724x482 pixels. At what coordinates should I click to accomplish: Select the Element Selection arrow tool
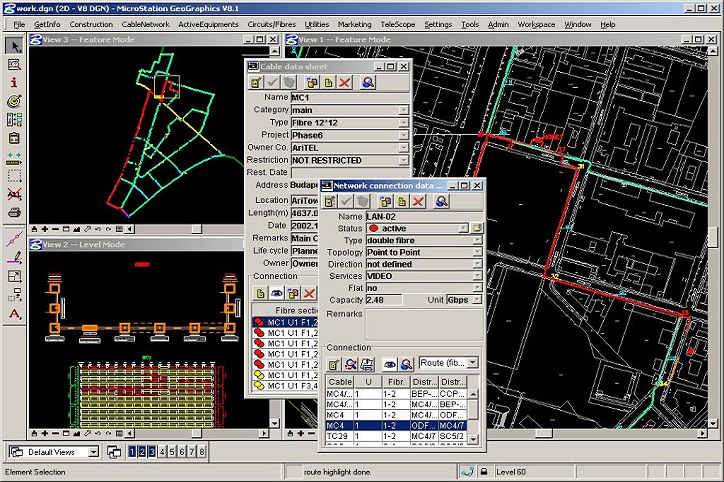tap(14, 46)
